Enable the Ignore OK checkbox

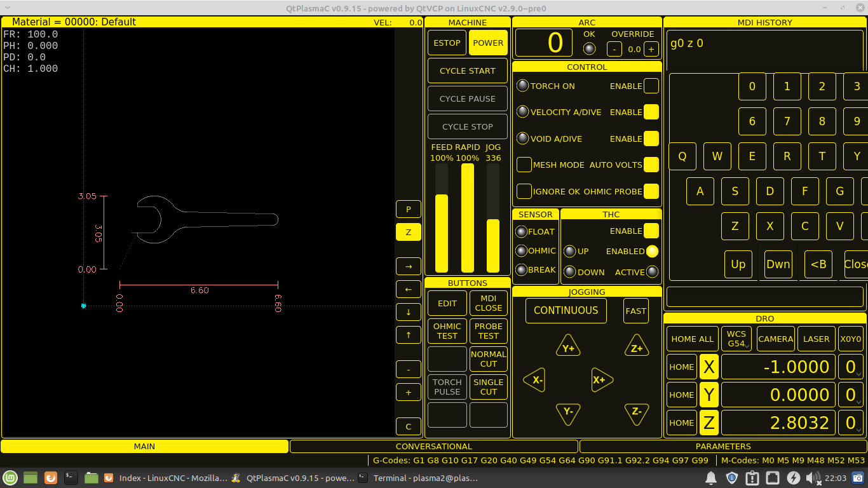pyautogui.click(x=524, y=191)
